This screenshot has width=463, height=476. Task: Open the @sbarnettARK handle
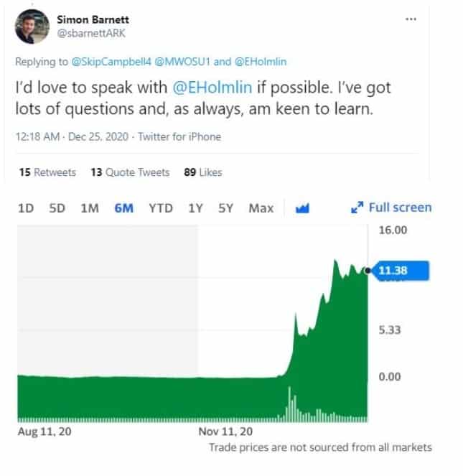(x=91, y=33)
